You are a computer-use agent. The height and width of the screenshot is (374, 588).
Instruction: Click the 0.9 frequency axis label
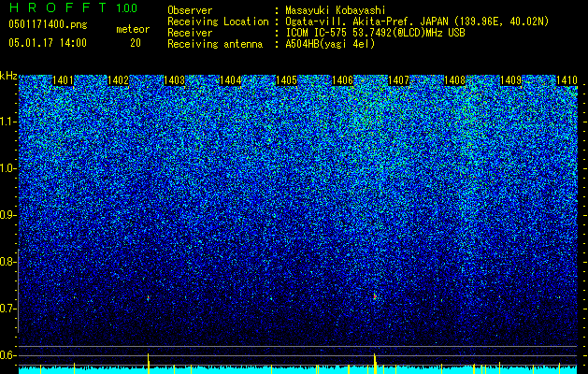point(8,215)
